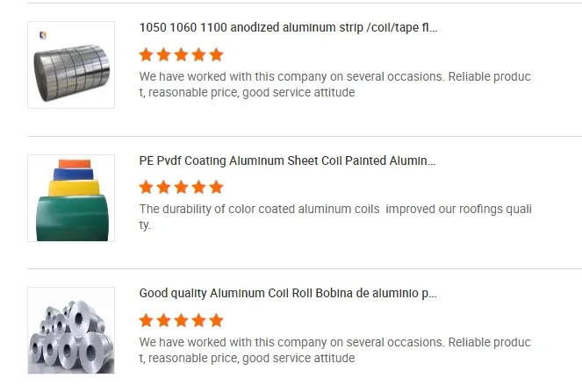This screenshot has height=392, width=582.
Task: Click fifth star of Good quality Aluminum Coil rating
Action: click(217, 320)
